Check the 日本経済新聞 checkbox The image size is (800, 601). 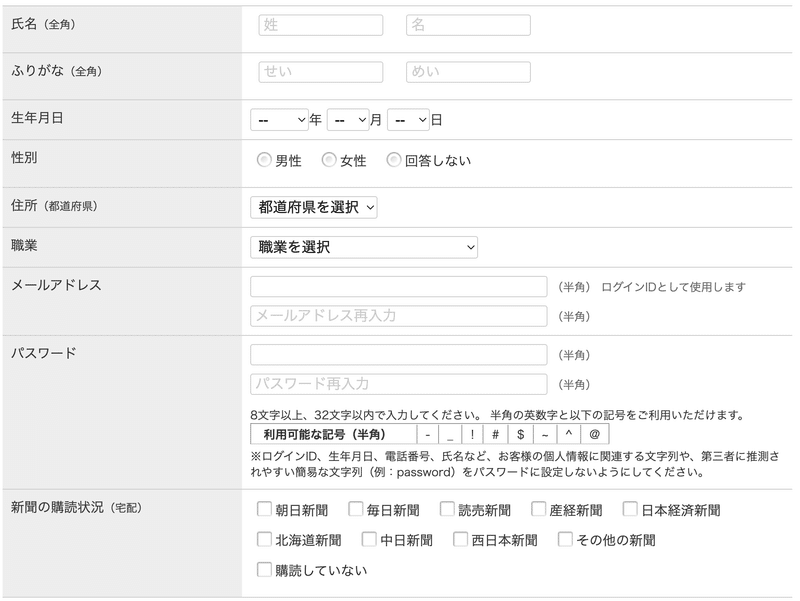pos(631,509)
